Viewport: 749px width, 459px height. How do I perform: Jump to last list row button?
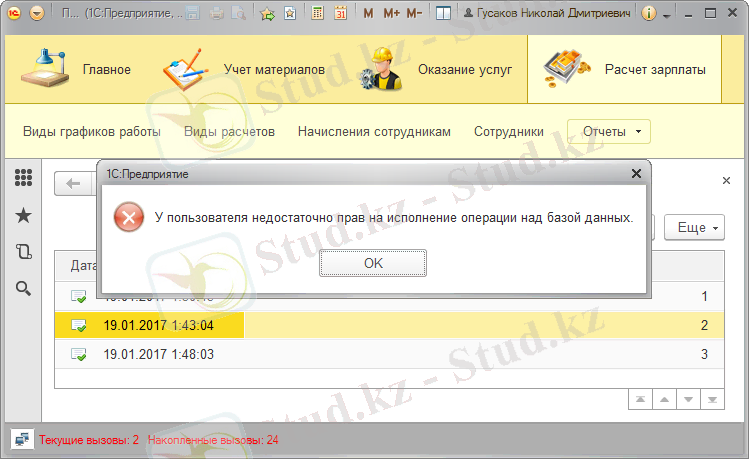click(x=712, y=399)
